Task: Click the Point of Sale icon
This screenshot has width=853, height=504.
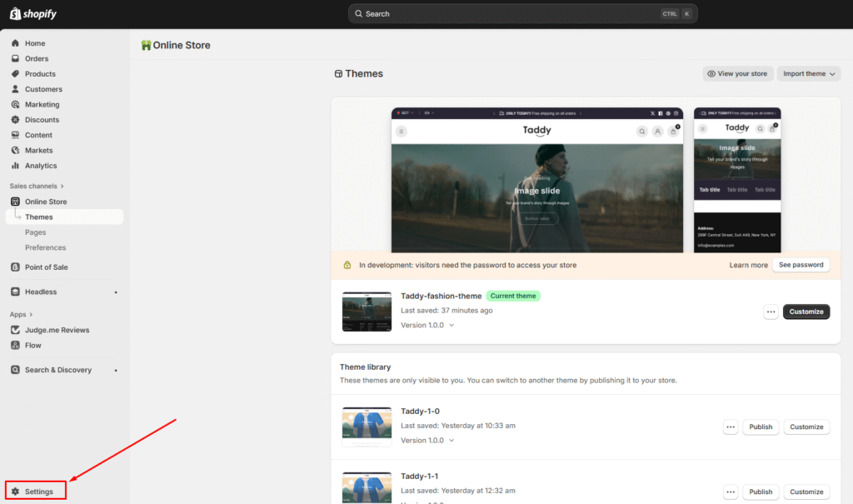Action: point(15,267)
